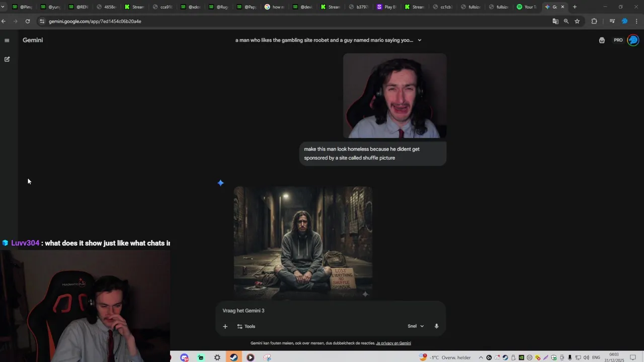Open the Gemini main menu hamburger

7,40
